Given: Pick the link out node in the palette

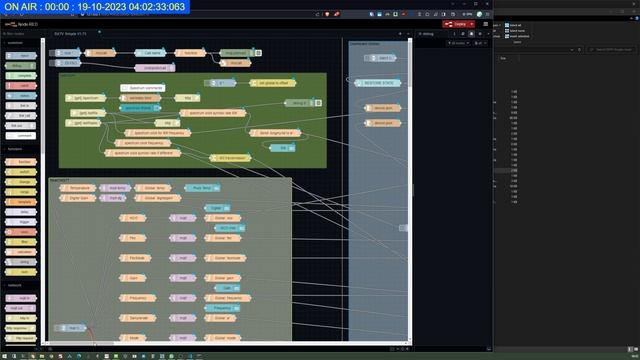Looking at the screenshot, I should click(21, 126).
